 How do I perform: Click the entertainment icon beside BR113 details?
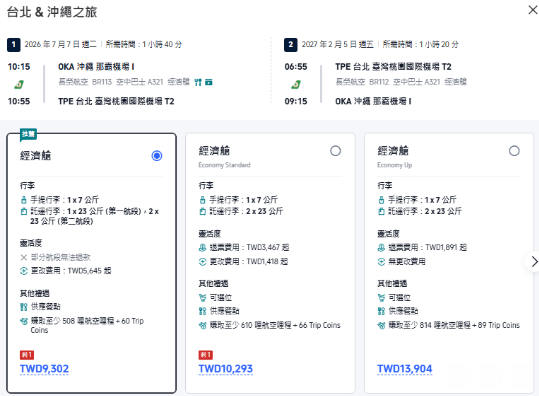coord(209,82)
